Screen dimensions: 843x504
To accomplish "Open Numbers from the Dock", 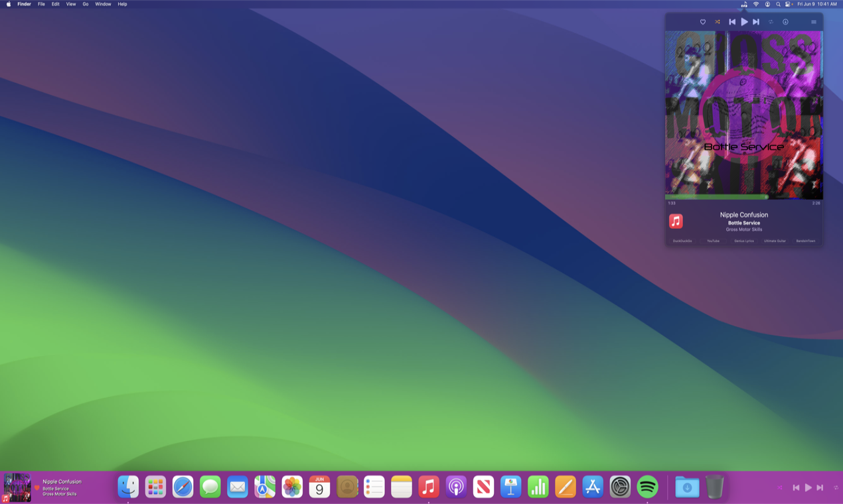I will point(538,487).
